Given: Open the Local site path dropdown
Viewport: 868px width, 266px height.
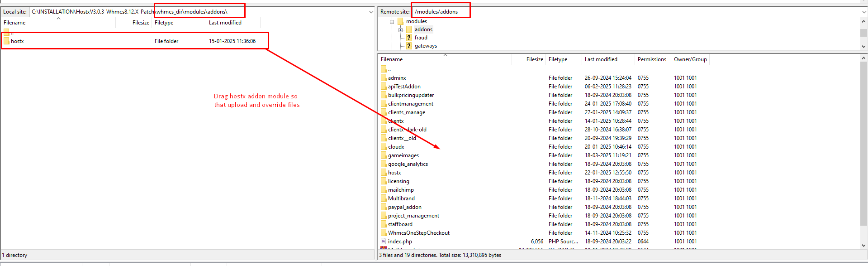Looking at the screenshot, I should tap(371, 12).
